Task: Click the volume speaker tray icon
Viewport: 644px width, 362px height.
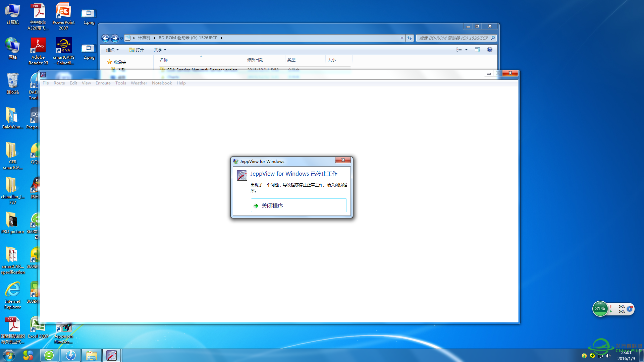Action: pyautogui.click(x=608, y=356)
